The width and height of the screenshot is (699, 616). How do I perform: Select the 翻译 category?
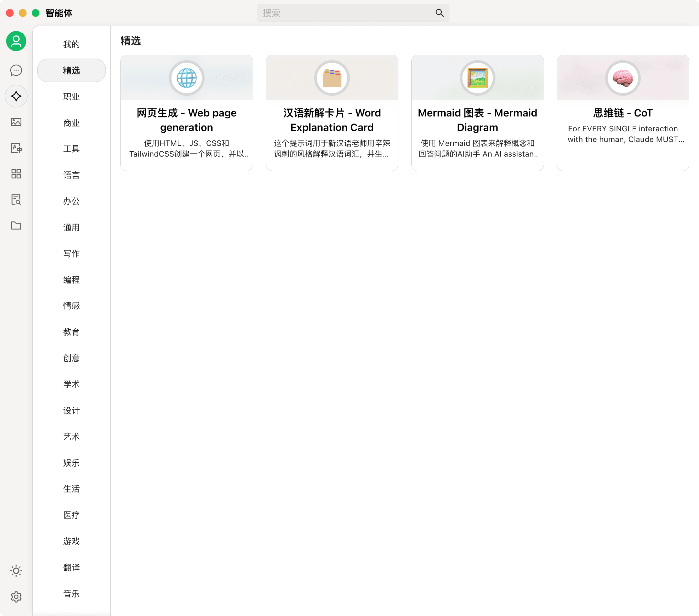point(71,567)
